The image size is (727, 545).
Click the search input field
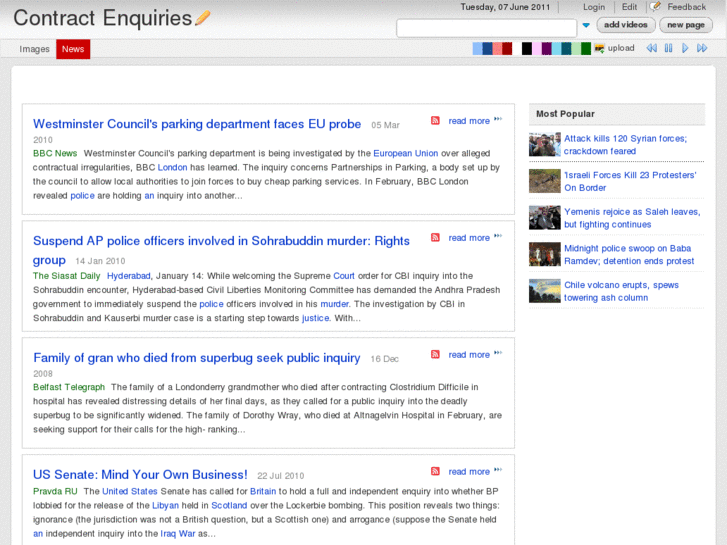[486, 27]
